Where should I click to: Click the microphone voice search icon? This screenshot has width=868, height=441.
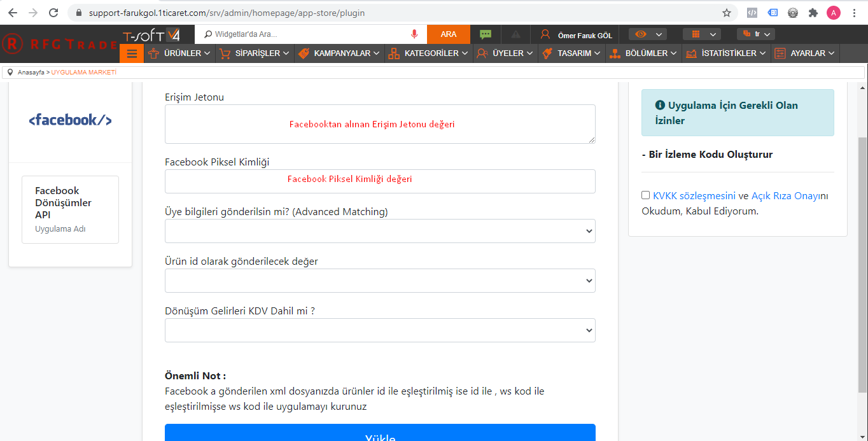pyautogui.click(x=414, y=34)
